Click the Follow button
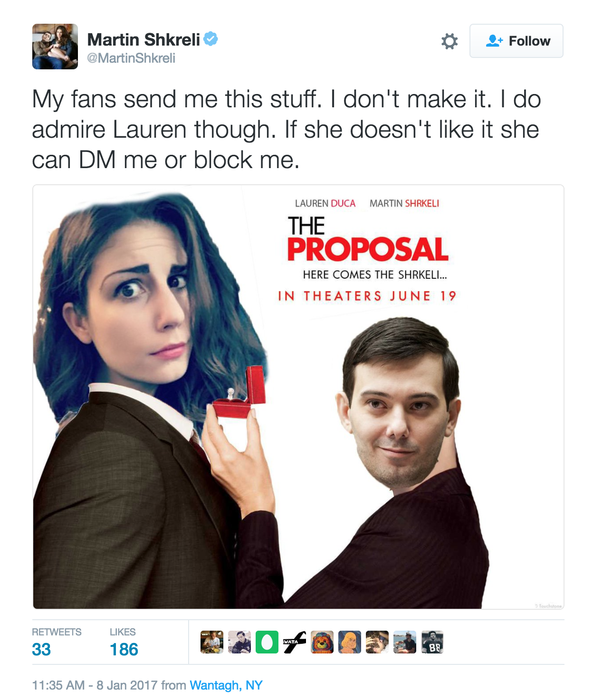Viewport: 593px width, 700px height. click(516, 41)
